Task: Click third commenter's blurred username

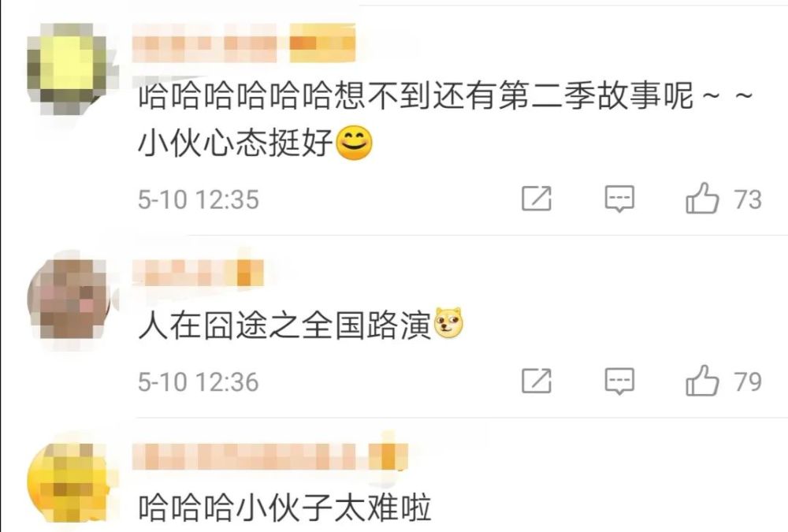Action: (247, 456)
